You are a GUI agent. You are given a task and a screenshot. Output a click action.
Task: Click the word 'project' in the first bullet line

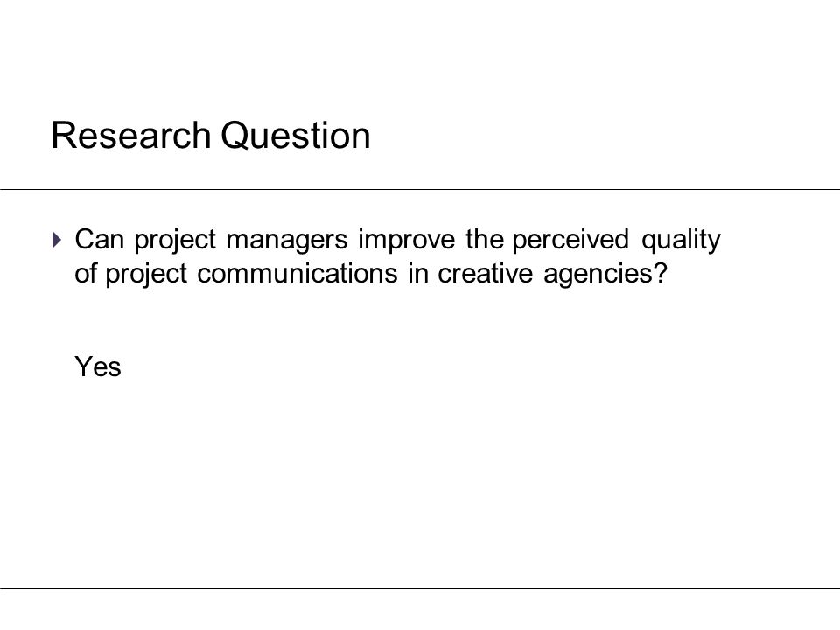click(x=175, y=240)
